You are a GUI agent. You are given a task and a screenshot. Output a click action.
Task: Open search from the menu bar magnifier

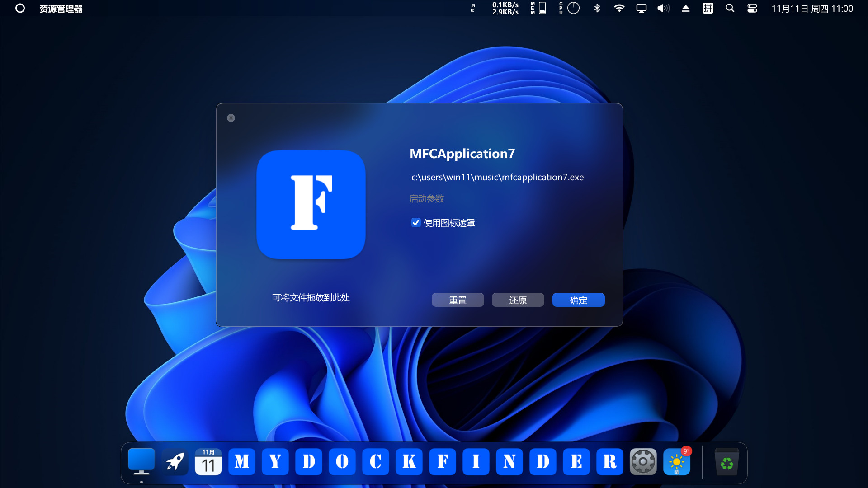point(730,8)
